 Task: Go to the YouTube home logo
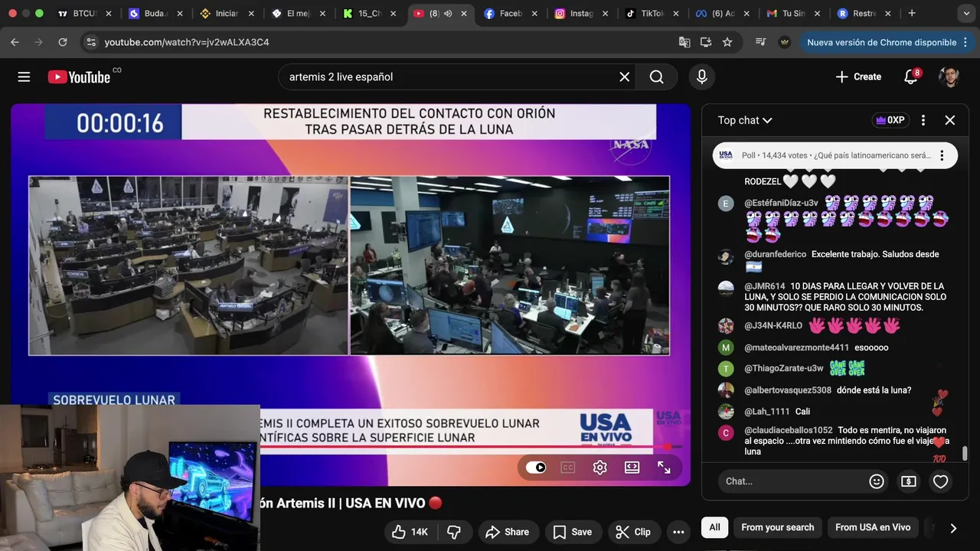[80, 77]
